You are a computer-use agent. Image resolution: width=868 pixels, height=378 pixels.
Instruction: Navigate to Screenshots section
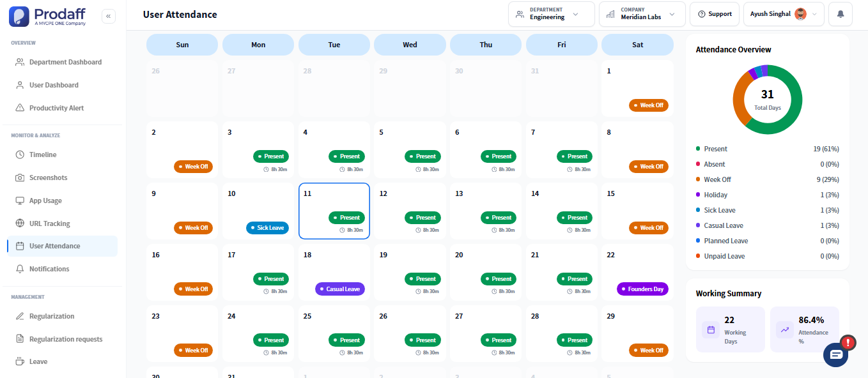[x=62, y=178]
